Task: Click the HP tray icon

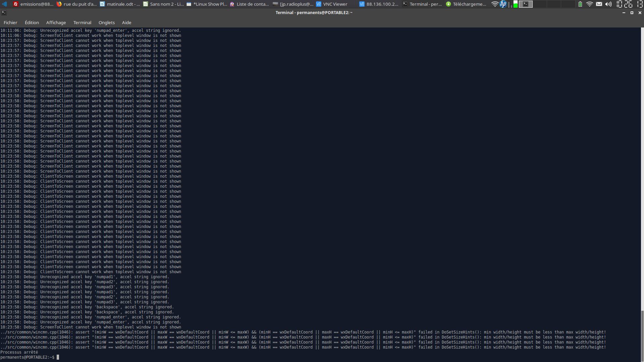Action: (x=503, y=4)
